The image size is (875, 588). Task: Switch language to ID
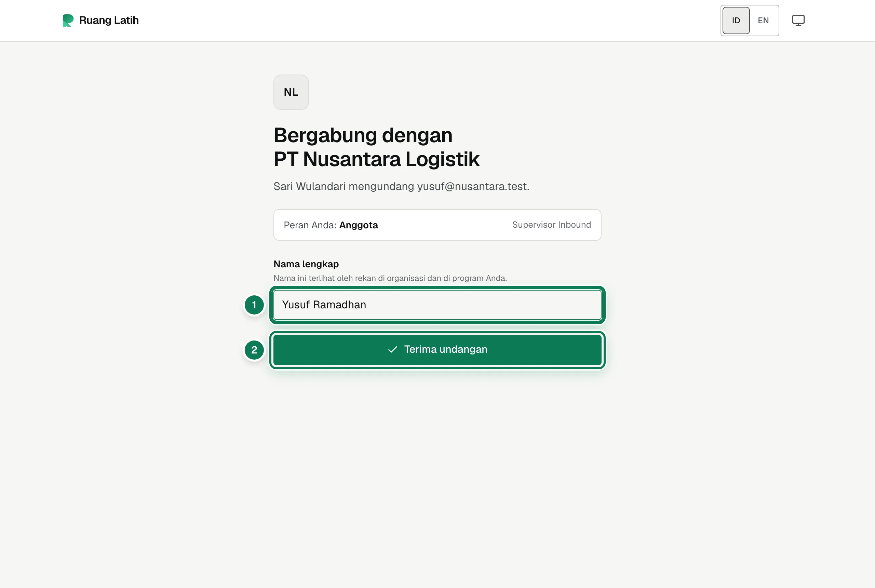pyautogui.click(x=736, y=20)
